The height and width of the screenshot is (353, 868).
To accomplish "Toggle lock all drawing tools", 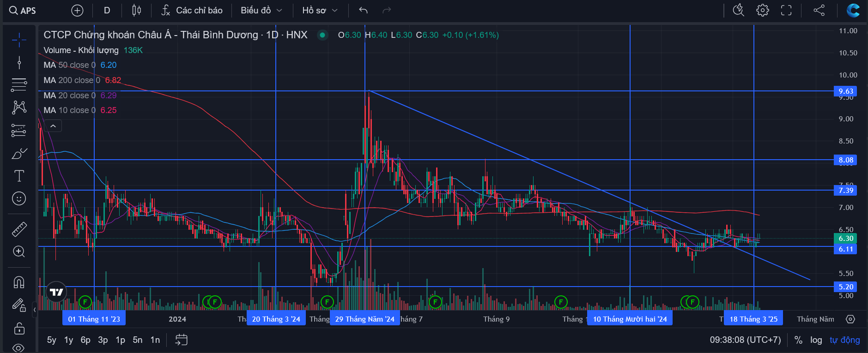I will 19,328.
